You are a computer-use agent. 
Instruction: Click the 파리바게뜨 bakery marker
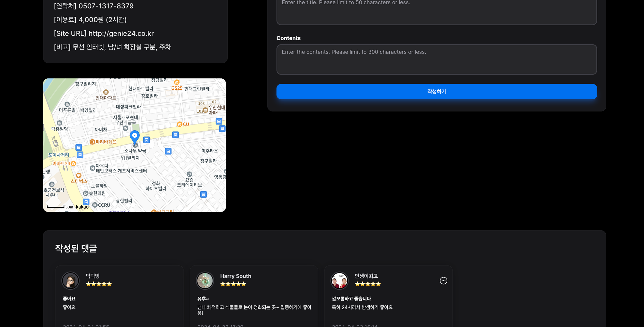92,142
